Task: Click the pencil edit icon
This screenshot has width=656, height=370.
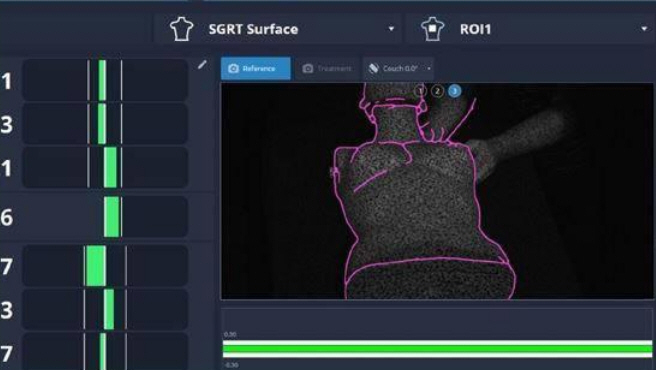Action: [202, 64]
